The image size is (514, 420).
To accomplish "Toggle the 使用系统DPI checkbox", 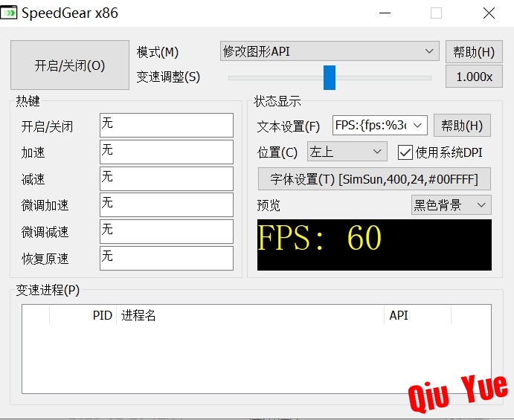I will 405,152.
